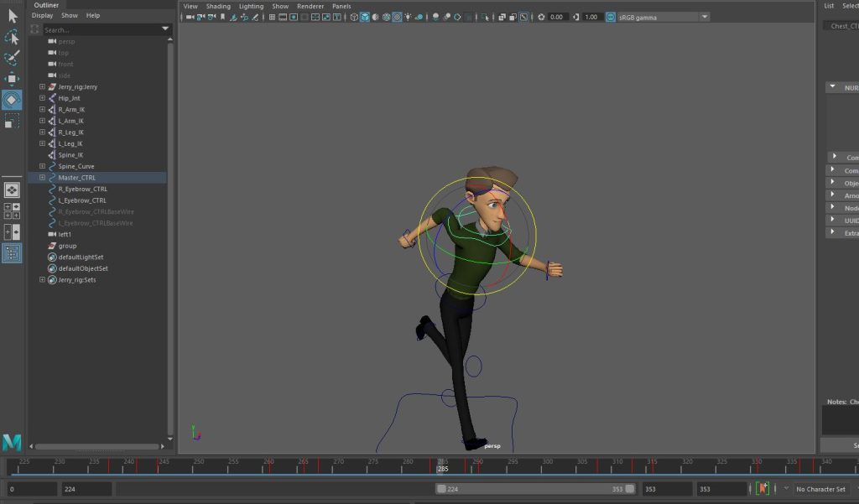Click the Select Camera viewport icon
This screenshot has height=504, width=859.
click(x=190, y=17)
